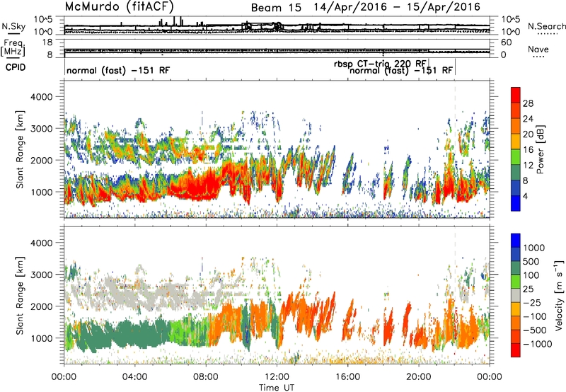Click the N.Sky legend label
The width and height of the screenshot is (566, 392).
[13, 26]
